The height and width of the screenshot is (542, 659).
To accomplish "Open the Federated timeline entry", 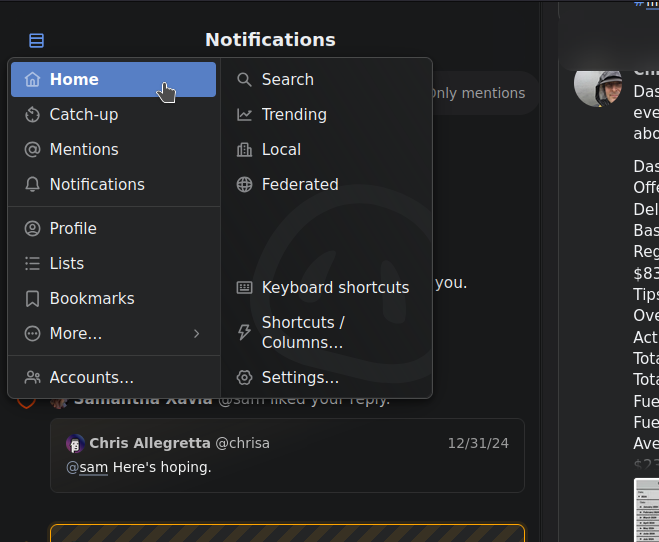I will [326, 184].
